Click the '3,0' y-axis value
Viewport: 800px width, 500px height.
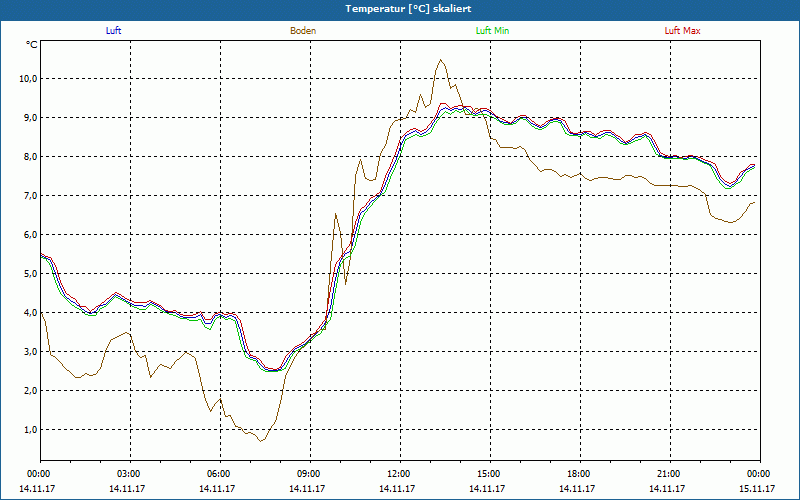pos(31,352)
